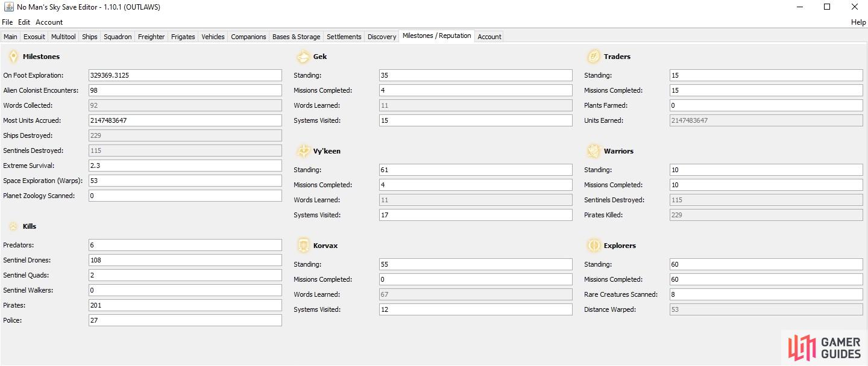868x366 pixels.
Task: Switch to the Bases & Storage tab
Action: [297, 37]
